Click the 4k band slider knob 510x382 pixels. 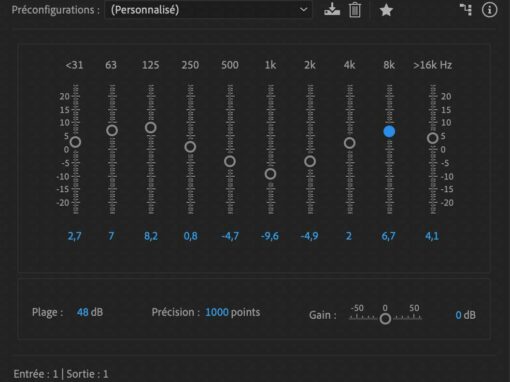coord(349,143)
